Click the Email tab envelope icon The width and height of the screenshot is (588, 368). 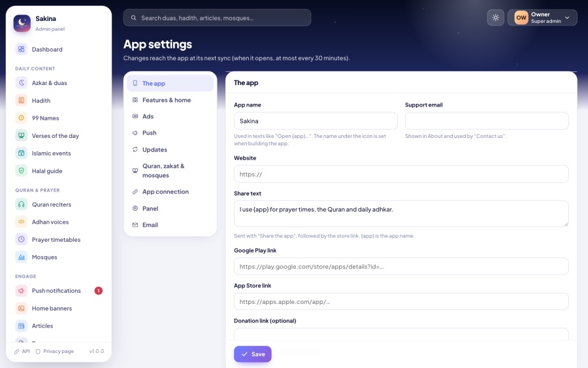pyautogui.click(x=135, y=225)
